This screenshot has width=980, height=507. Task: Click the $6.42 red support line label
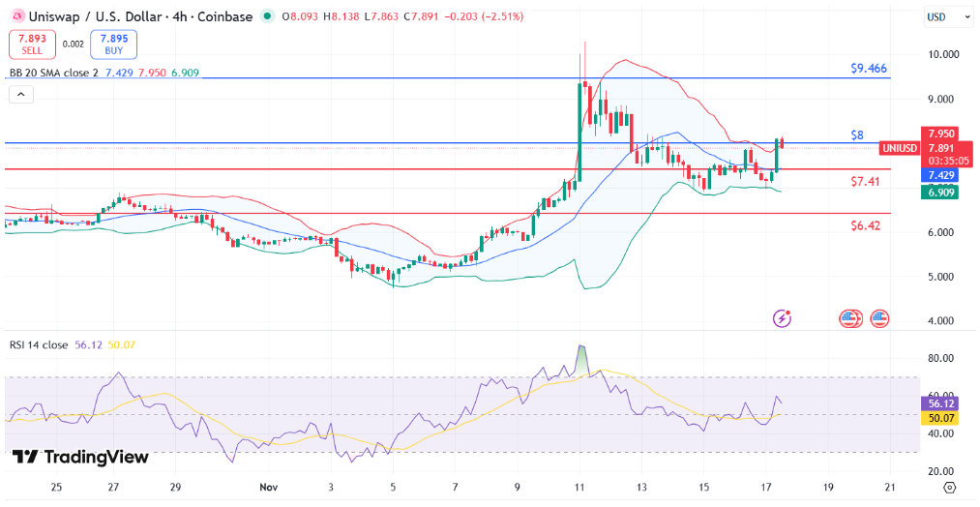(865, 225)
